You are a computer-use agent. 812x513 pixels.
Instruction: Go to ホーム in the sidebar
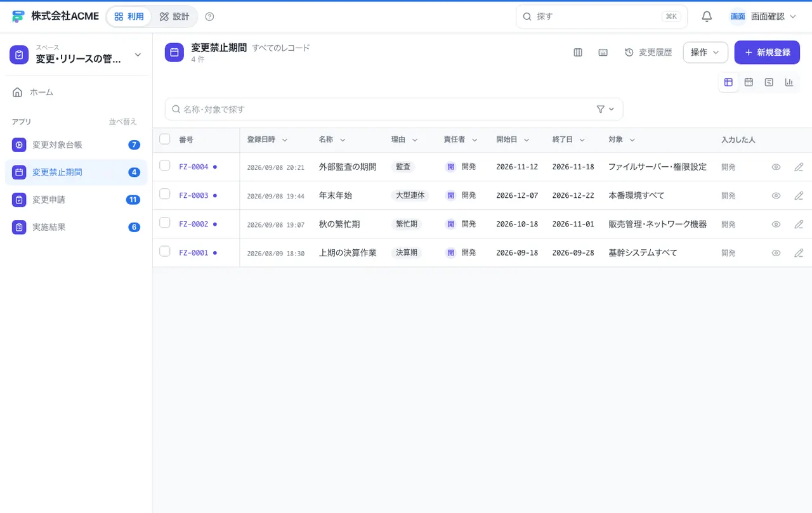76,92
